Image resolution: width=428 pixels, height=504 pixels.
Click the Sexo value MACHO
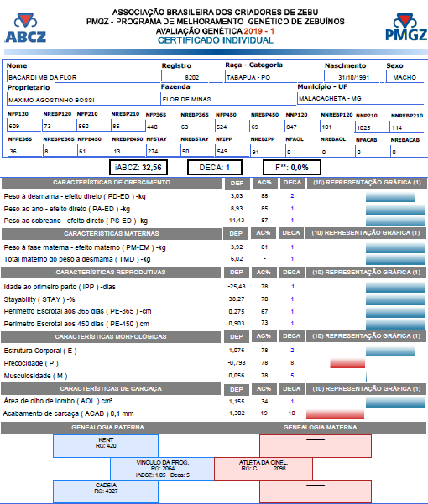point(405,77)
